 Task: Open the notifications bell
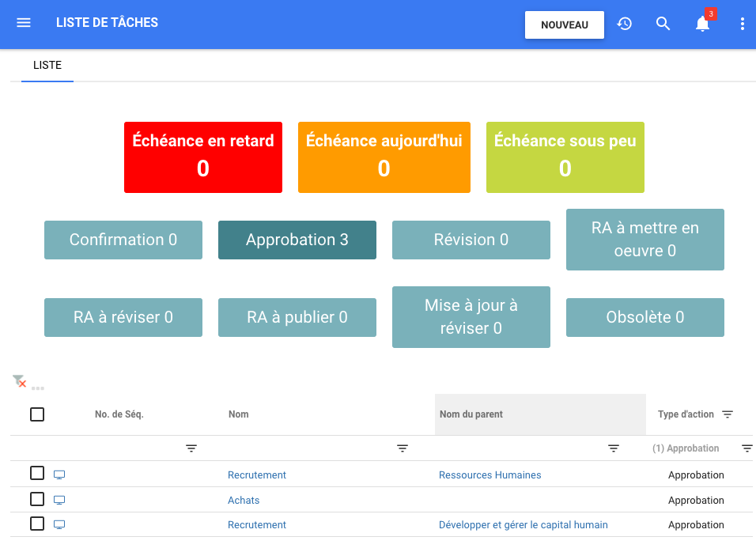point(702,24)
